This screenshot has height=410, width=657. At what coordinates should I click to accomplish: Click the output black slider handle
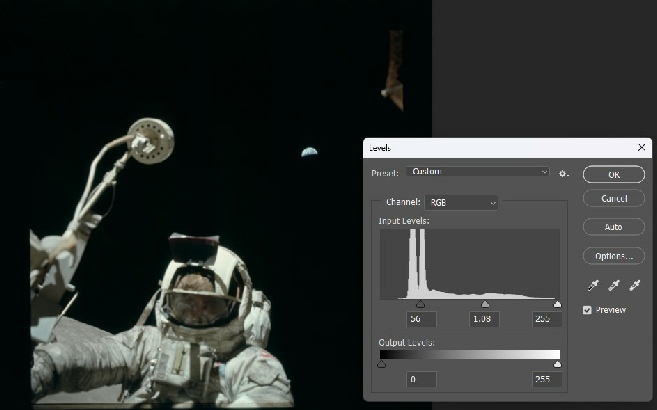point(381,365)
